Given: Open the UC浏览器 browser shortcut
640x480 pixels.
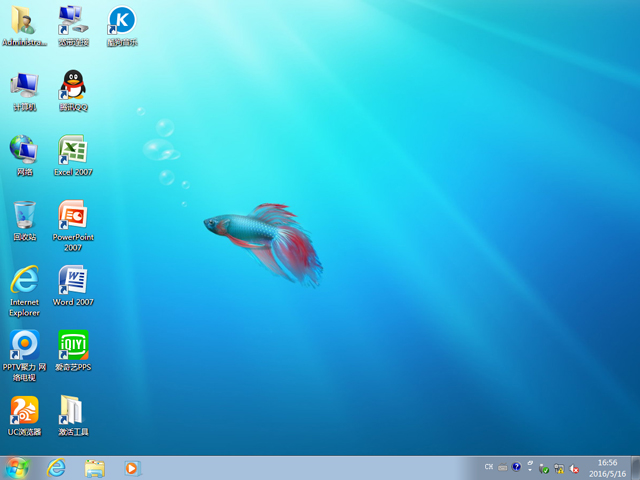Looking at the screenshot, I should (24, 416).
